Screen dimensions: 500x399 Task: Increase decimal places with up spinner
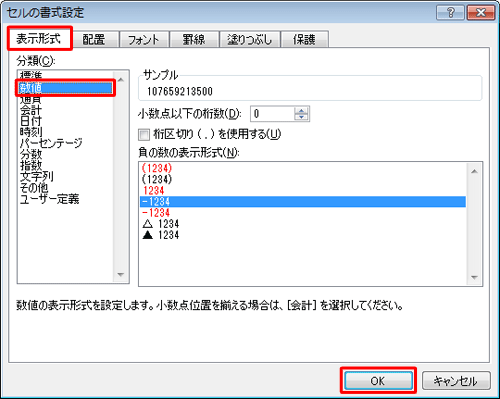(301, 111)
